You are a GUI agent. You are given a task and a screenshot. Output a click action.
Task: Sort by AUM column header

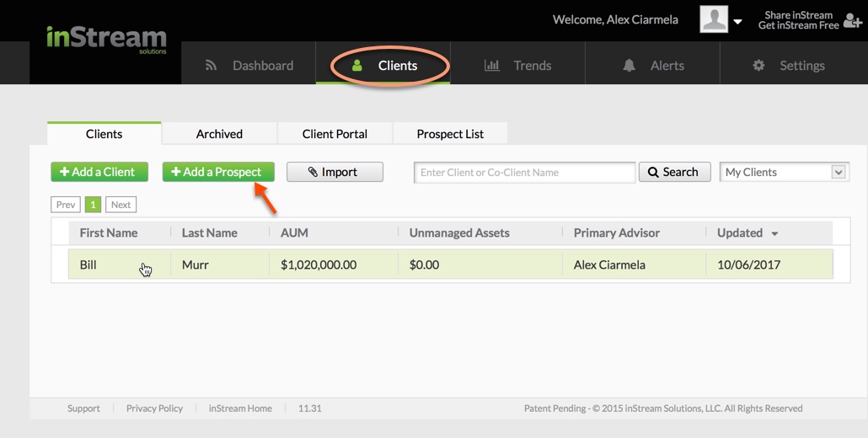294,232
